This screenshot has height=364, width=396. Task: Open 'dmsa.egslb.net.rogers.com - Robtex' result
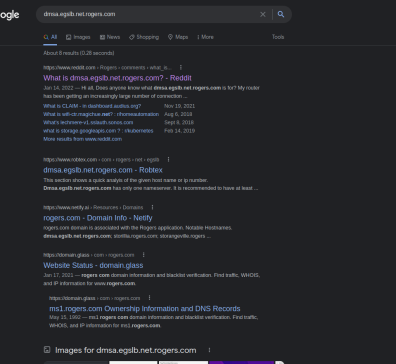103,170
